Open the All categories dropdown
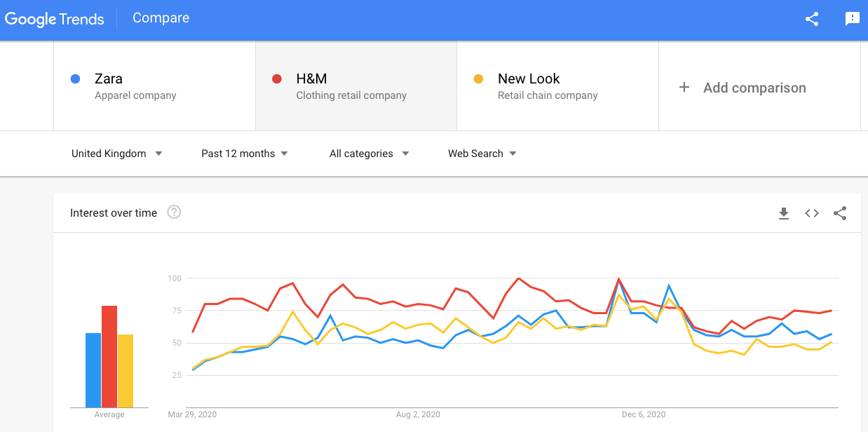The height and width of the screenshot is (432, 868). click(369, 153)
